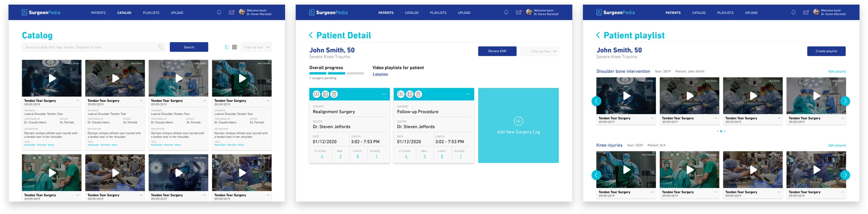Click the mail icon in Patient playlist window
This screenshot has height=214, width=868.
[806, 12]
